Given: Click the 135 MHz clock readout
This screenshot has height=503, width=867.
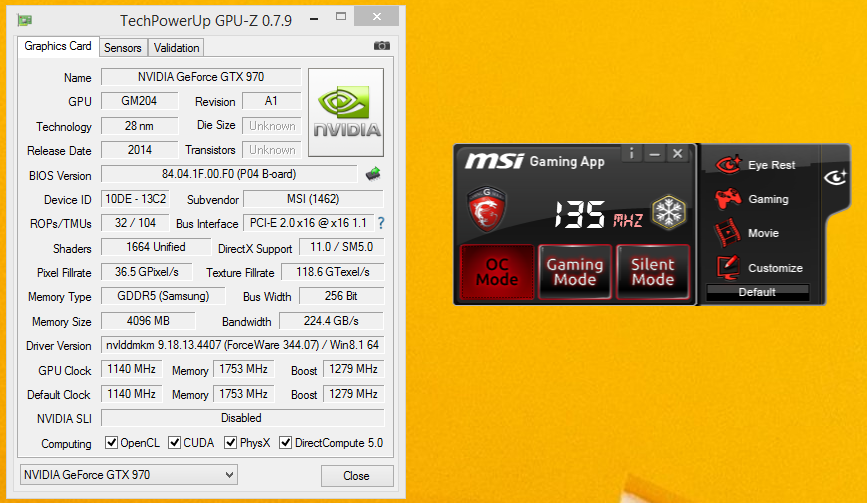Looking at the screenshot, I should pos(599,214).
